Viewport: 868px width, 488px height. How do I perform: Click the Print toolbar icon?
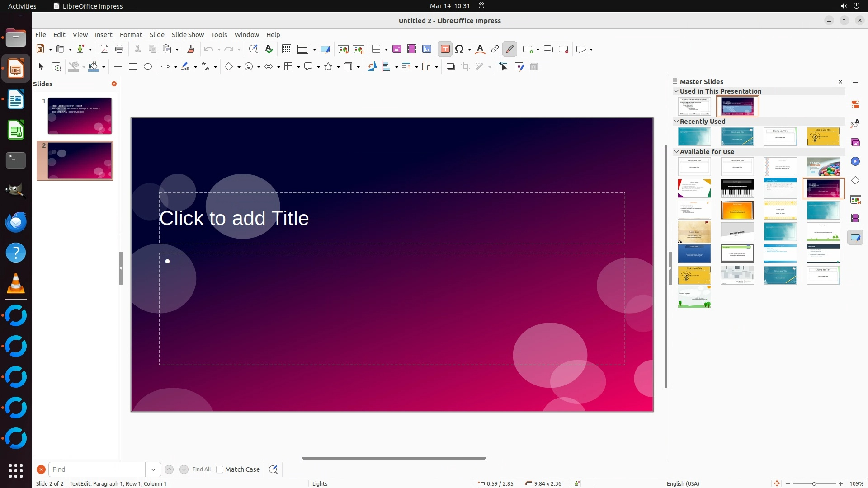(119, 49)
